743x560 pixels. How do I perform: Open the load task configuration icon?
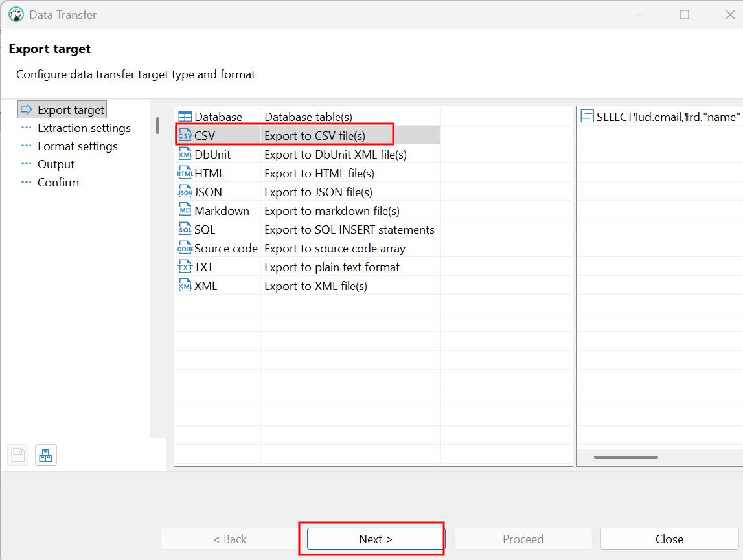click(x=45, y=456)
